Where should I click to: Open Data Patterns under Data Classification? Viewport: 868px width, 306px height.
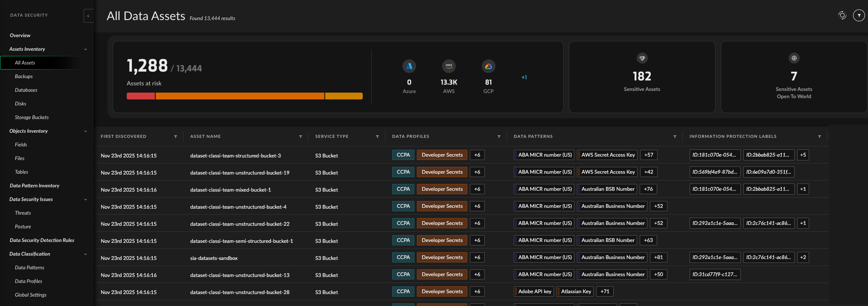click(x=29, y=268)
